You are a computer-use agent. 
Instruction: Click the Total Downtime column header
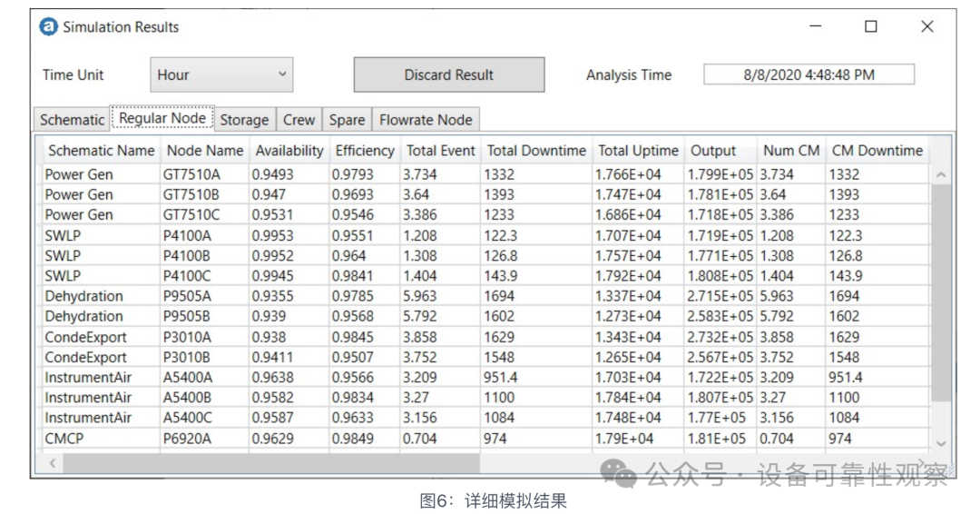536,151
